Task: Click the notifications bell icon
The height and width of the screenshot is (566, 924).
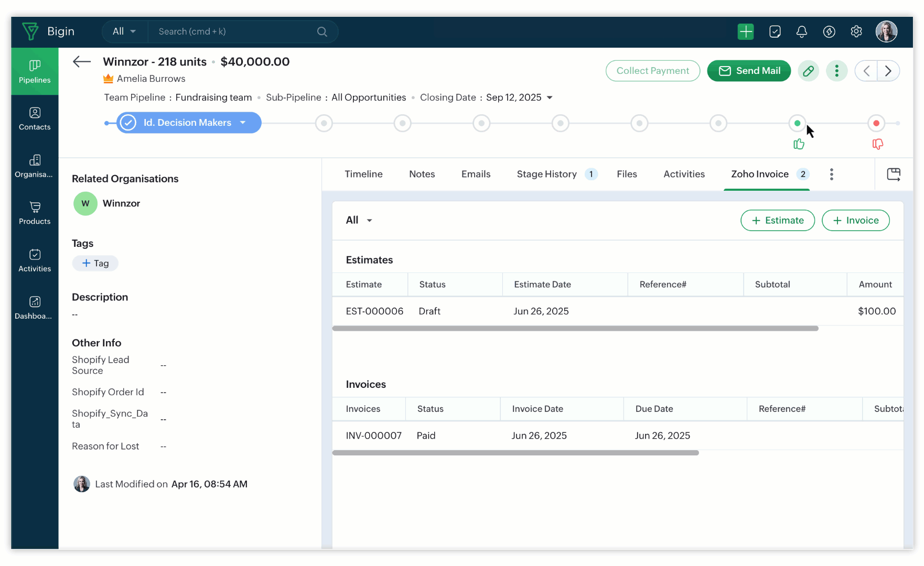Action: pyautogui.click(x=801, y=32)
